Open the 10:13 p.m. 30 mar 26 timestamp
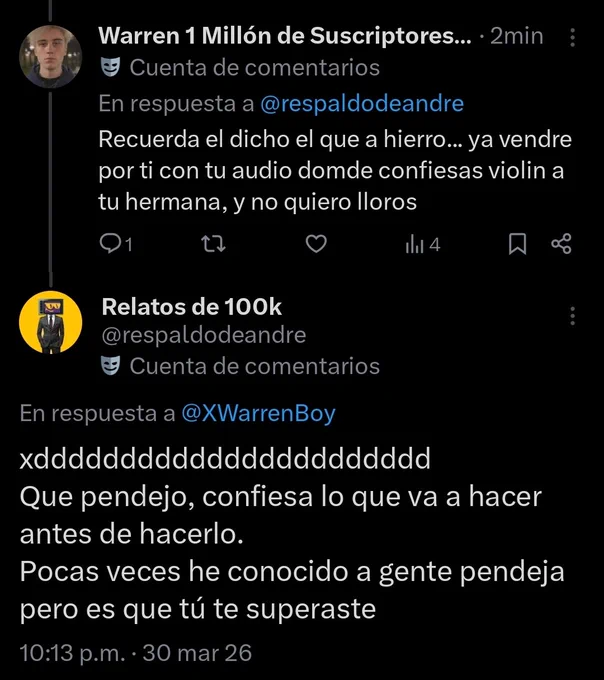The image size is (604, 680). [x=136, y=653]
